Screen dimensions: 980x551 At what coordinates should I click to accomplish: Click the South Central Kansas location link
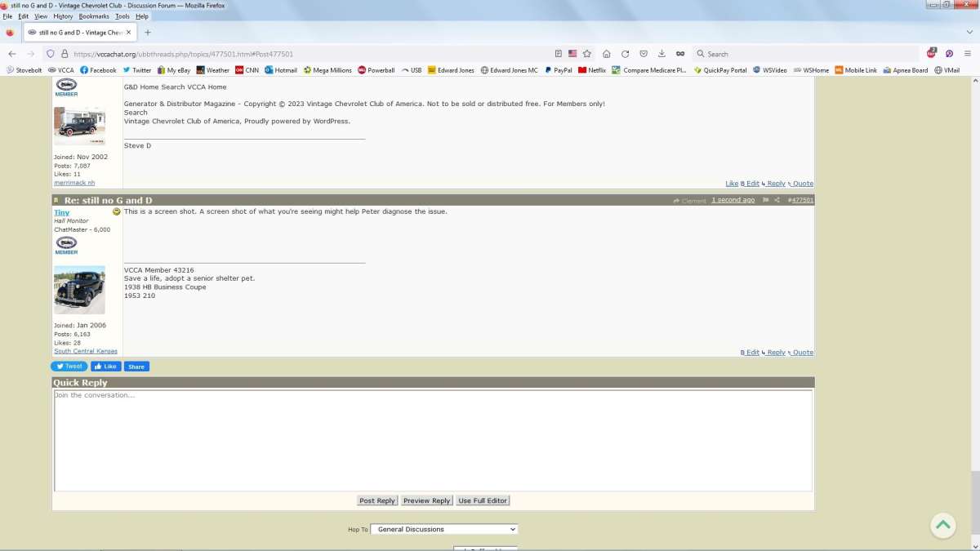(86, 351)
